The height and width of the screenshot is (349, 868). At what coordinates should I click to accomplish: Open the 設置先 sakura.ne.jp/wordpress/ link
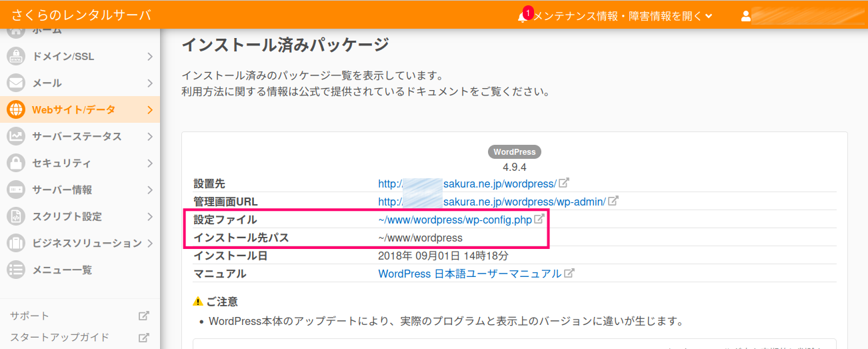click(467, 184)
